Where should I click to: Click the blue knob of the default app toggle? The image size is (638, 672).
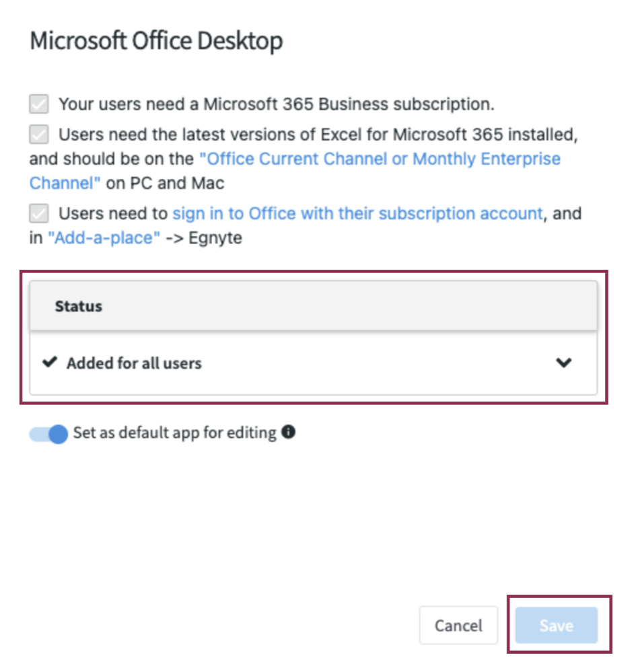(57, 435)
